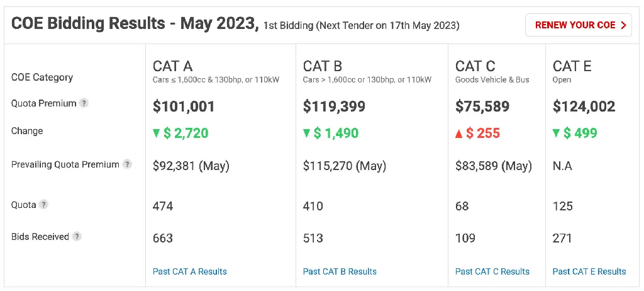Screen dimensions: 644x291
Task: Open Past CAT E Results link
Action: tap(589, 271)
